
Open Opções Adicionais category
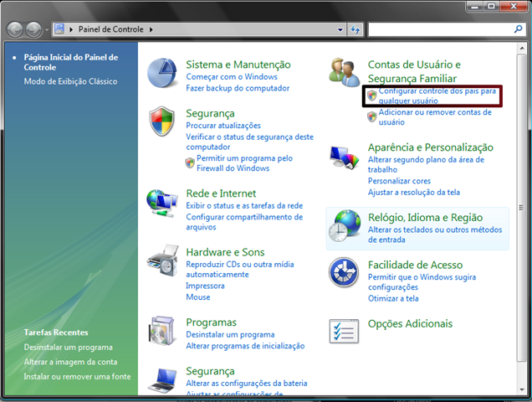tap(410, 323)
